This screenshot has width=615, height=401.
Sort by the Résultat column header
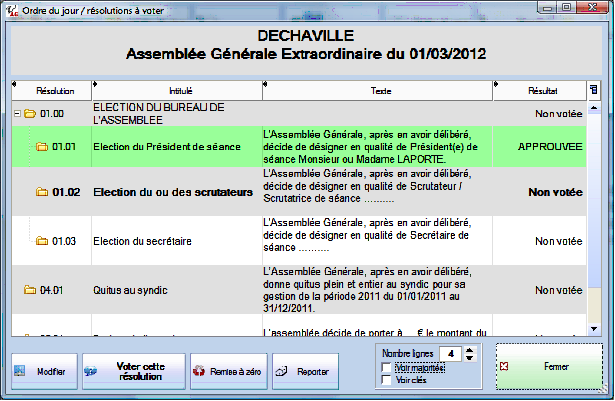pos(540,91)
